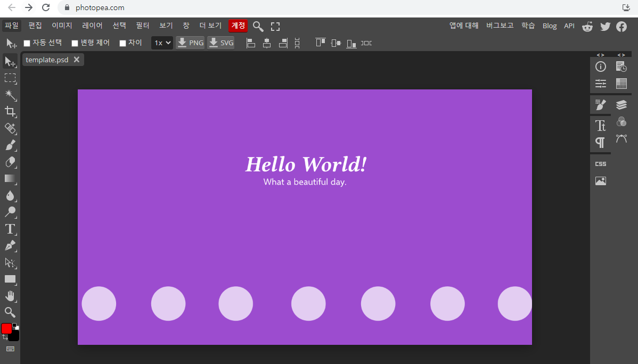Enable the 자동 선택 checkbox
Image resolution: width=638 pixels, height=364 pixels.
27,43
